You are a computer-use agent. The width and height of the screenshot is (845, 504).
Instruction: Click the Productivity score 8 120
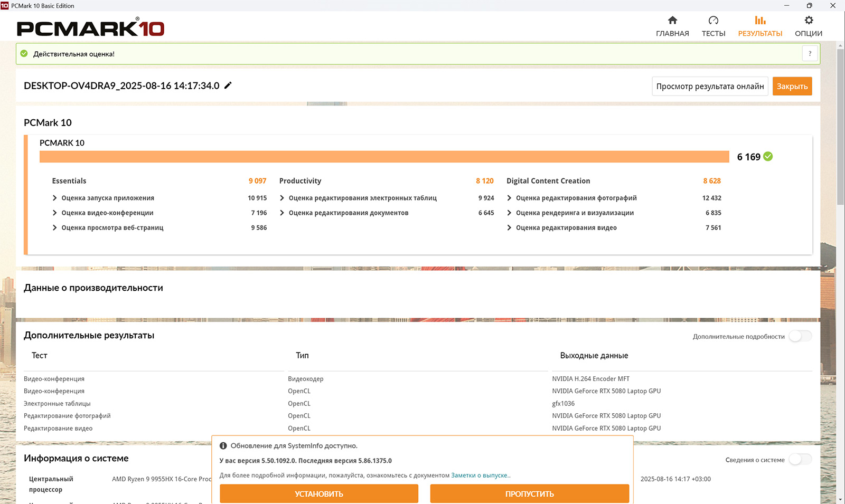coord(485,180)
